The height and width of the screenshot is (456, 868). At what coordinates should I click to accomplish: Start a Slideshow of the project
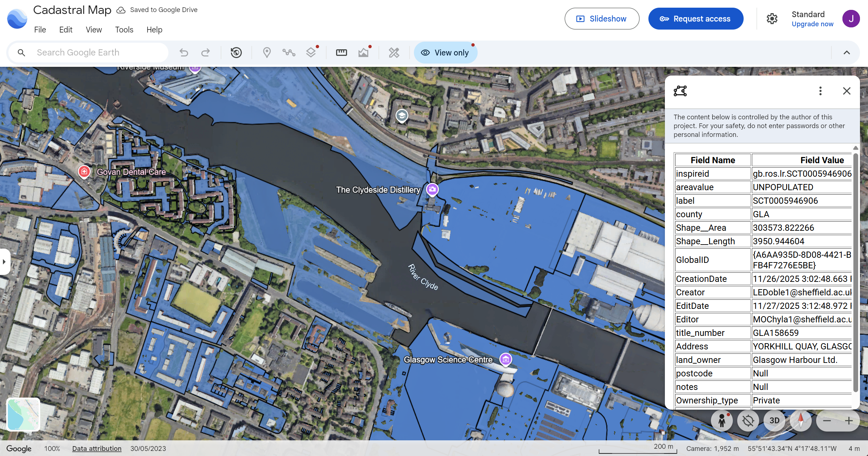(x=602, y=18)
